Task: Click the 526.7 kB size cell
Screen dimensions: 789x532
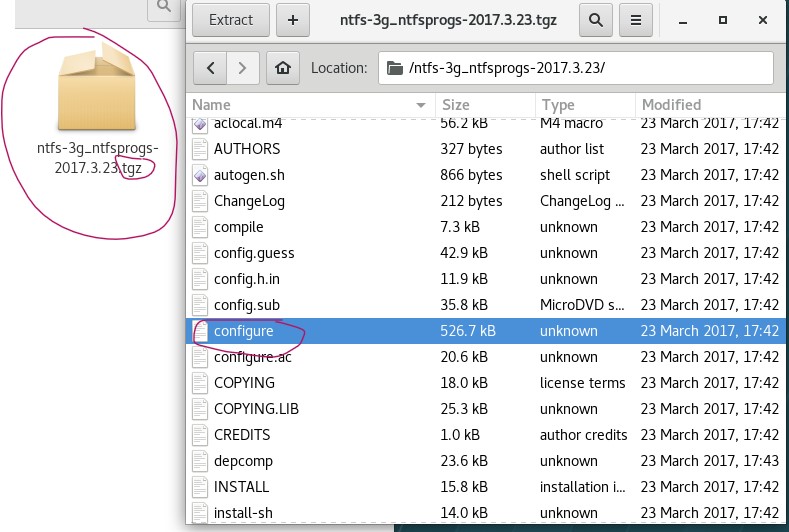Action: pos(467,331)
